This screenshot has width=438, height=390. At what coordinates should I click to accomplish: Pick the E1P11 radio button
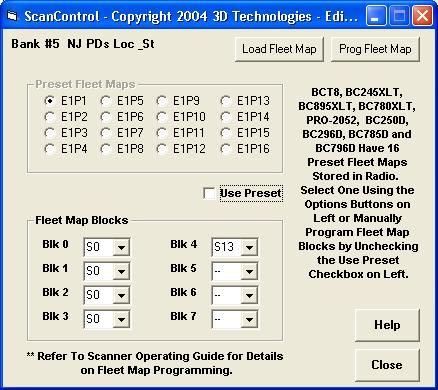(162, 133)
